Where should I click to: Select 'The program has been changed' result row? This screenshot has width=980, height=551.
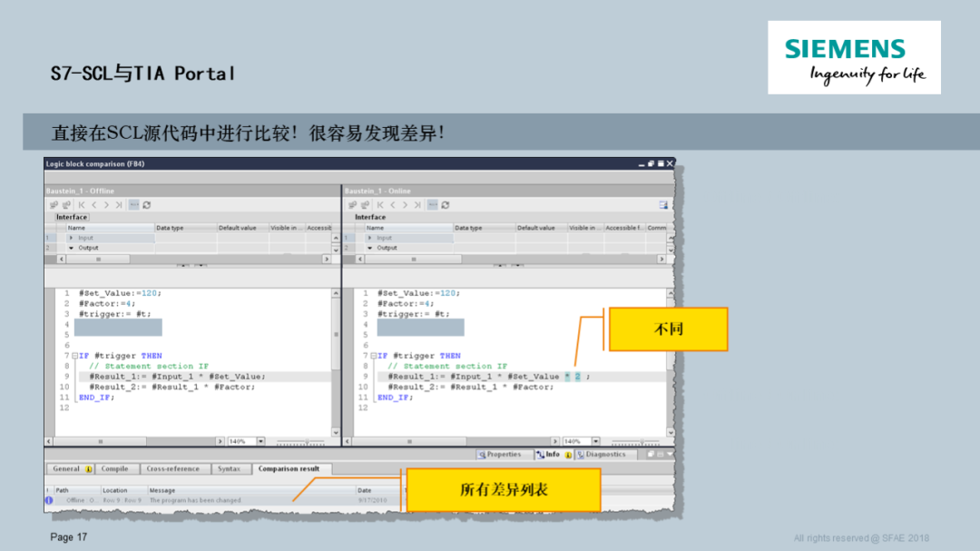[x=225, y=500]
